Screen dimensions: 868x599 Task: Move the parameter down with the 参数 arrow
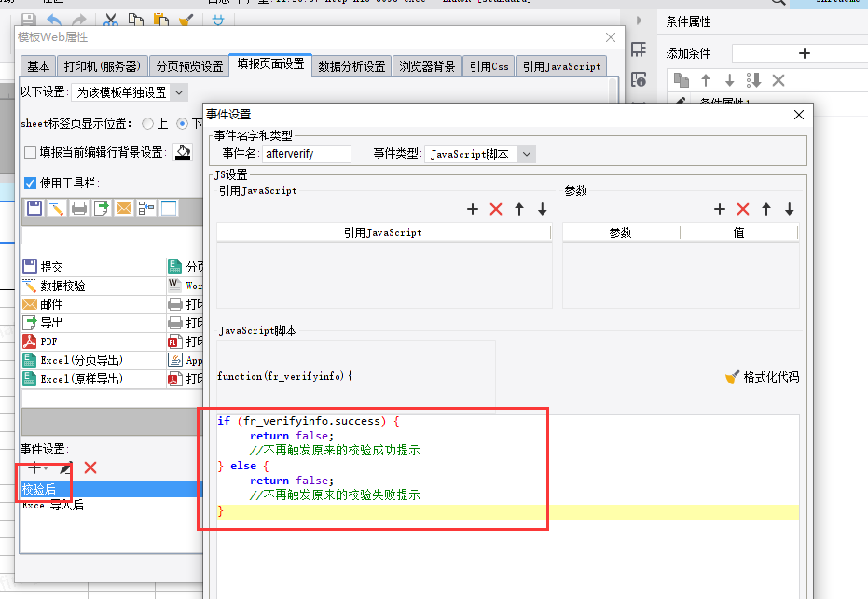point(790,209)
